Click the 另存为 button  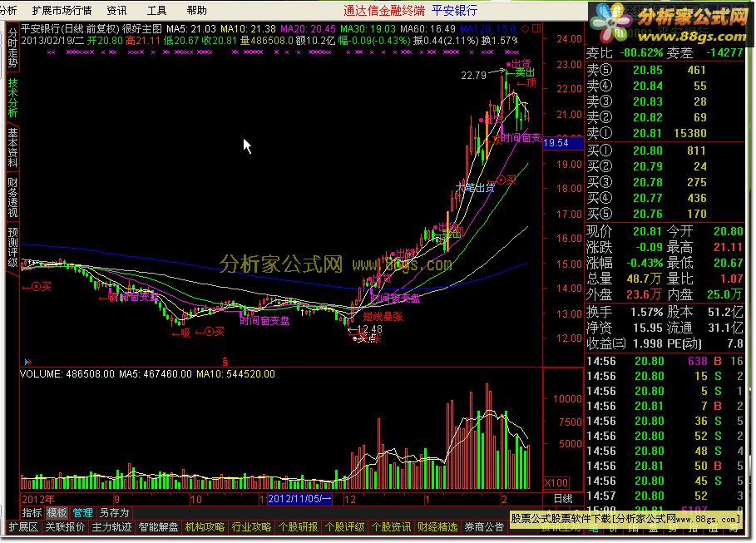click(x=114, y=512)
